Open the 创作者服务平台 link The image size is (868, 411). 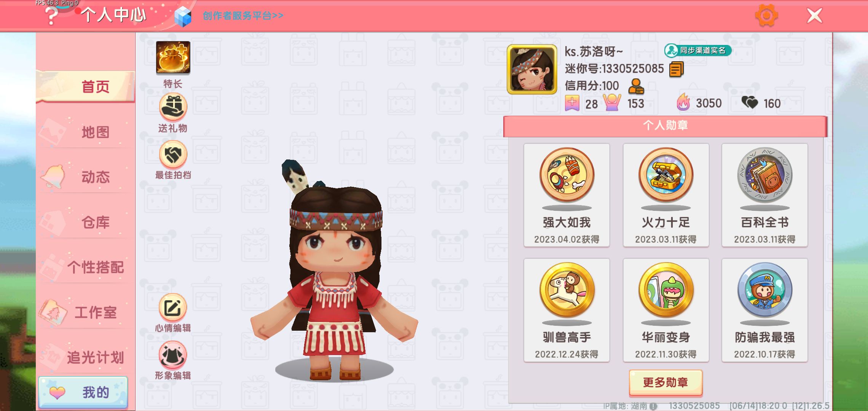[x=243, y=16]
